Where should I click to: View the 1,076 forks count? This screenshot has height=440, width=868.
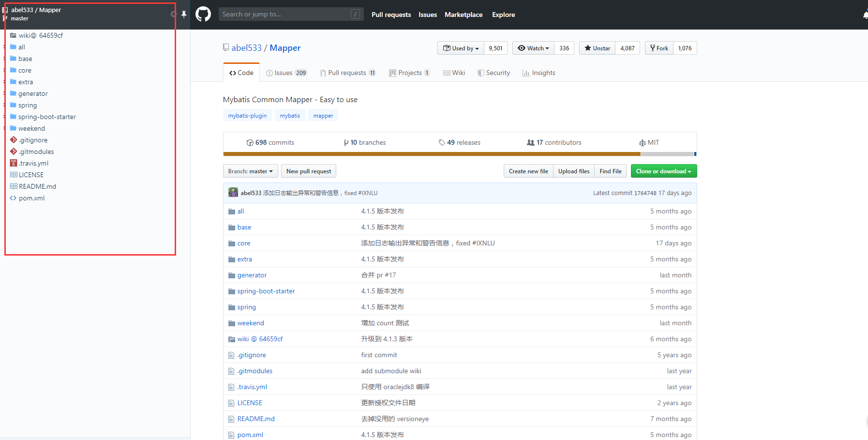[x=685, y=48]
